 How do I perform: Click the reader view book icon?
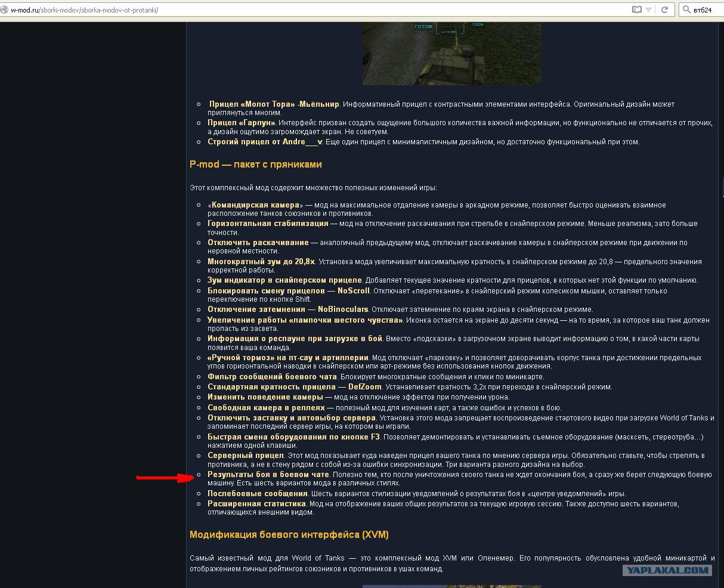coord(637,10)
